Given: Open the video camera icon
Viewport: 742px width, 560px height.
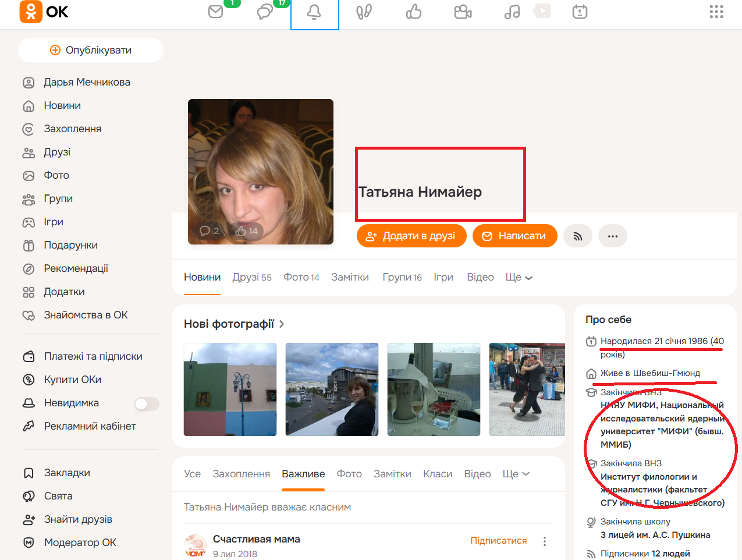Looking at the screenshot, I should (x=463, y=12).
